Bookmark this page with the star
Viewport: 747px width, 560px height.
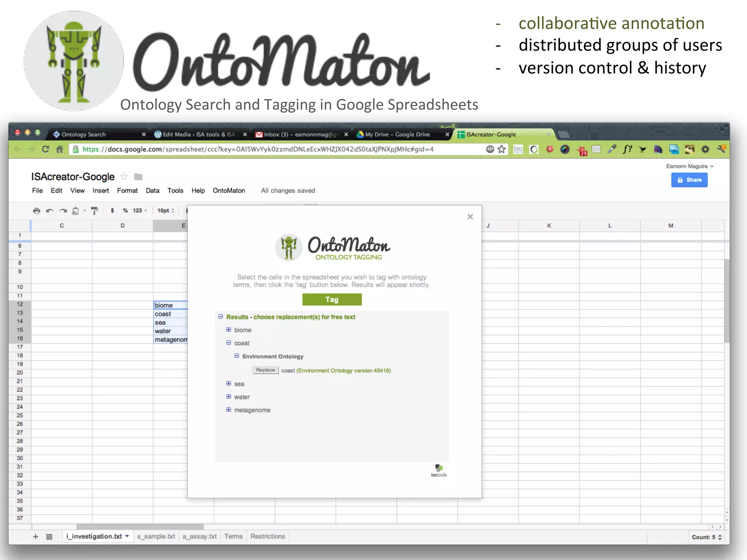coord(502,149)
